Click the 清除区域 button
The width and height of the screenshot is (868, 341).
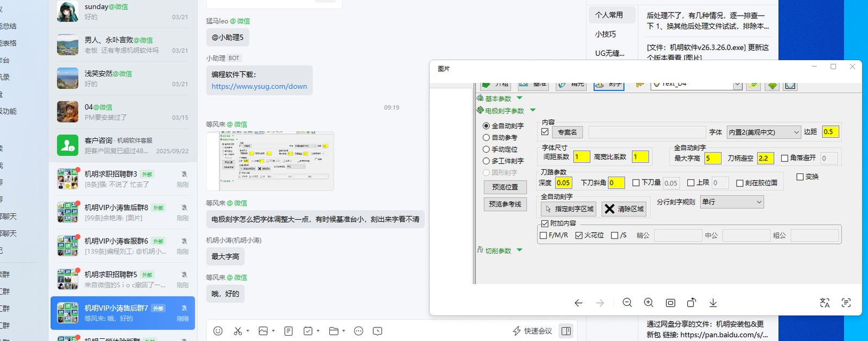624,209
